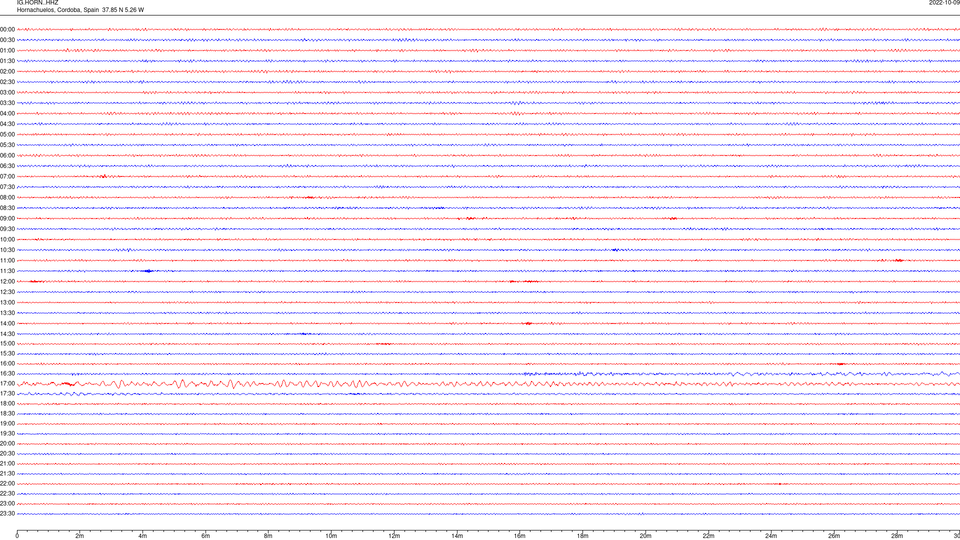Highlight the 12:00 row label

[7, 282]
